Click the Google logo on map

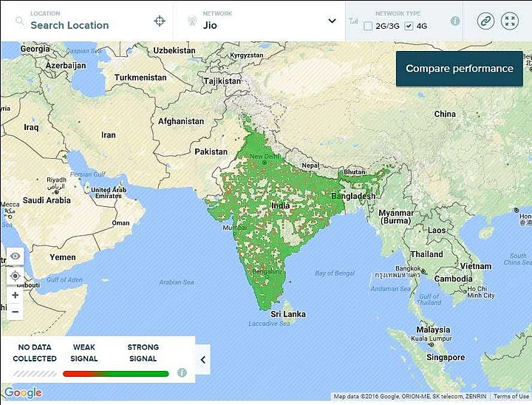(x=23, y=393)
